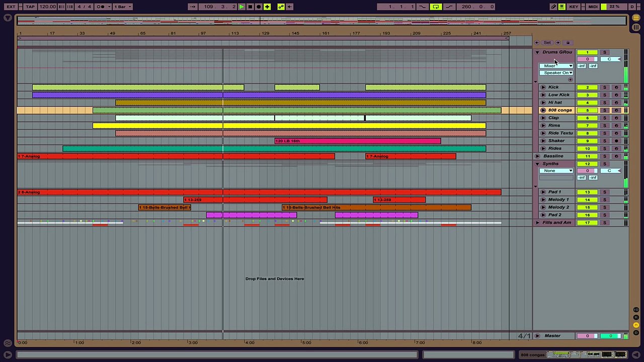Click the TAP tempo button
The image size is (644, 362).
pos(30,7)
